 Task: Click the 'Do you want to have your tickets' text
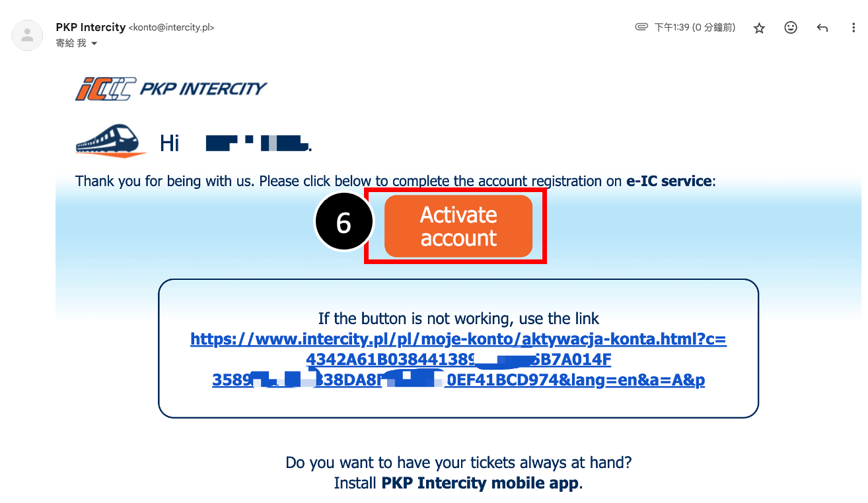point(458,463)
